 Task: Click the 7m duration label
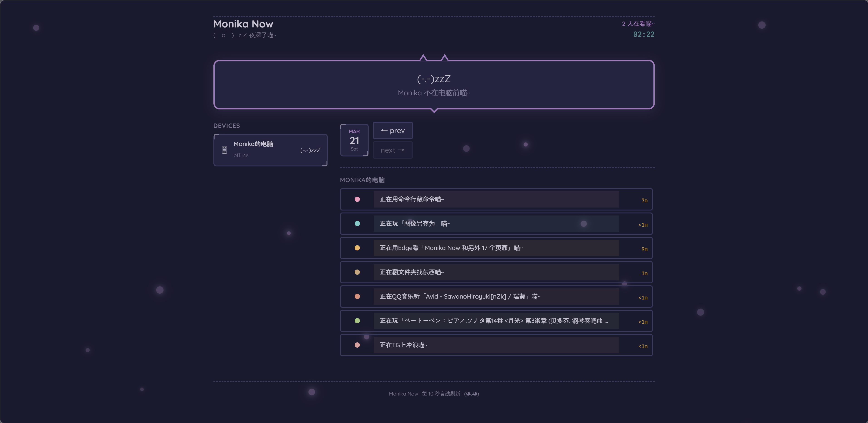tap(644, 200)
